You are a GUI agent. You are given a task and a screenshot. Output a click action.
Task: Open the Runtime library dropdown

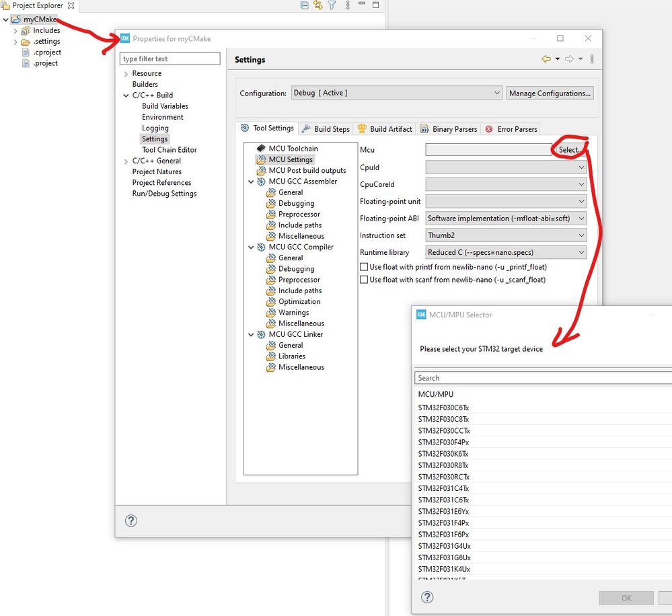(506, 252)
